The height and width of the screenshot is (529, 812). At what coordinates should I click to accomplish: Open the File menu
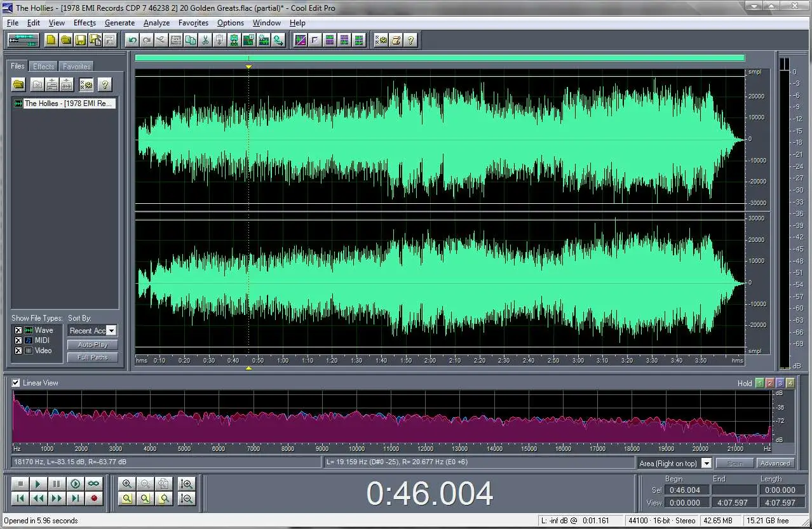click(x=13, y=23)
